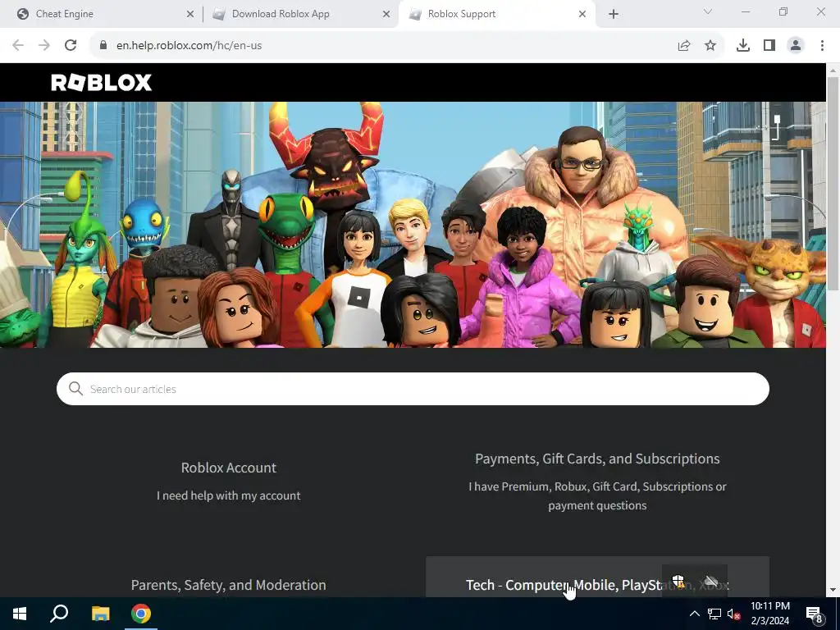Screen dimensions: 840x630
Task: Click the scrollbar up arrow
Action: click(x=833, y=70)
